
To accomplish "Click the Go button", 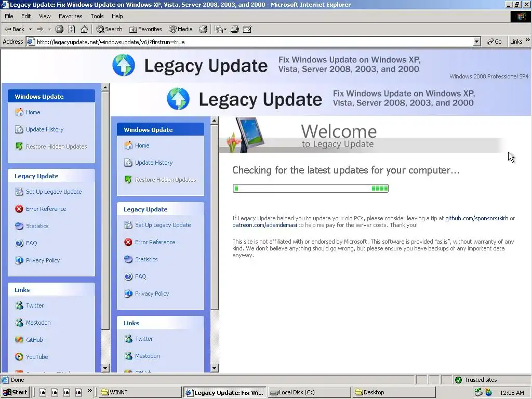I will (495, 42).
